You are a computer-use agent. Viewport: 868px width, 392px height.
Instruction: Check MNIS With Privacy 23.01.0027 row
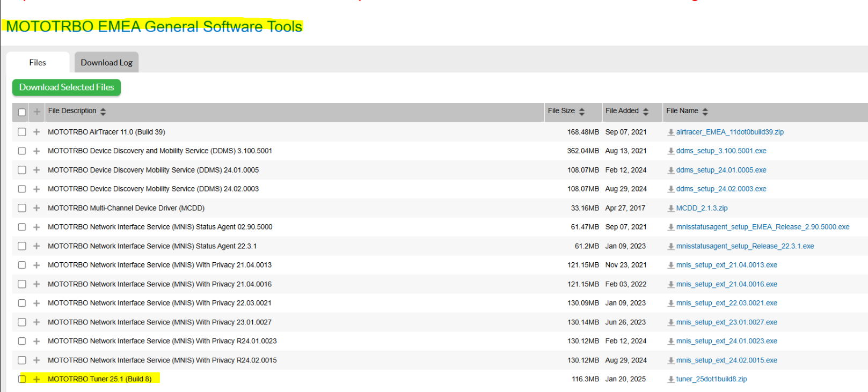[22, 322]
